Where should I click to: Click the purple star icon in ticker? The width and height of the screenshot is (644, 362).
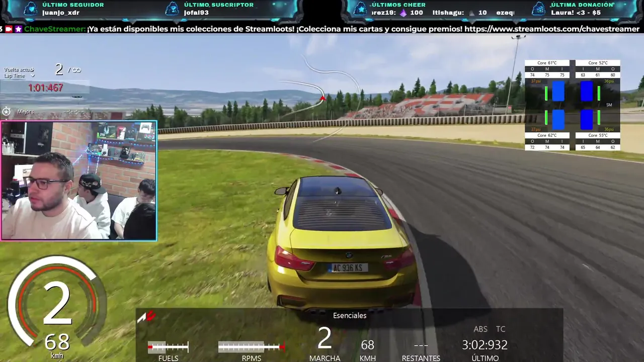(x=19, y=29)
